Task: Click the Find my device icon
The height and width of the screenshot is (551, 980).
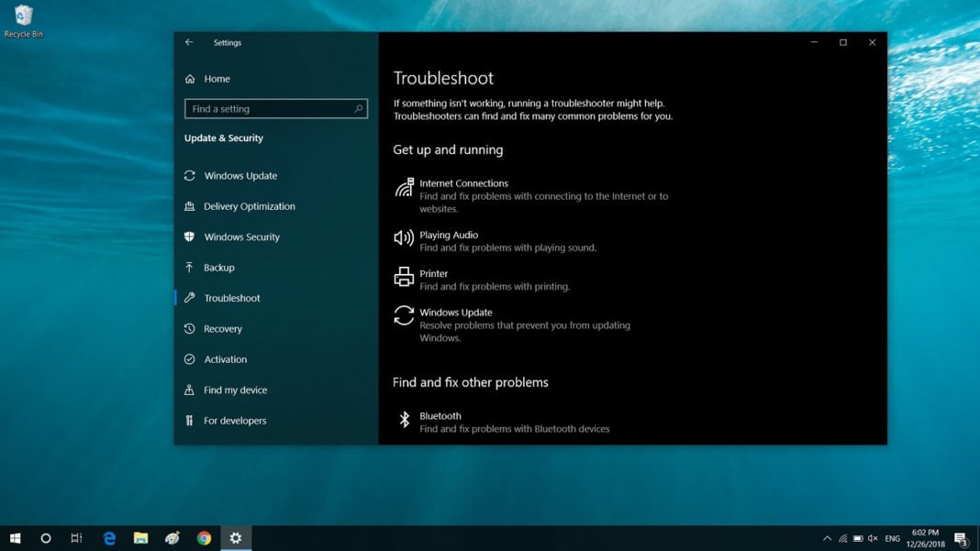Action: click(189, 390)
